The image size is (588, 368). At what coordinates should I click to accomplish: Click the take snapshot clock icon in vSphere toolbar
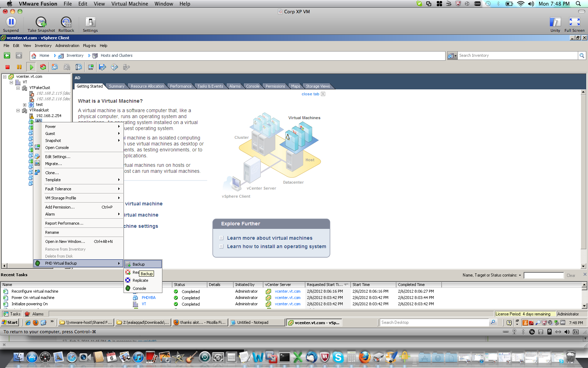pyautogui.click(x=55, y=67)
